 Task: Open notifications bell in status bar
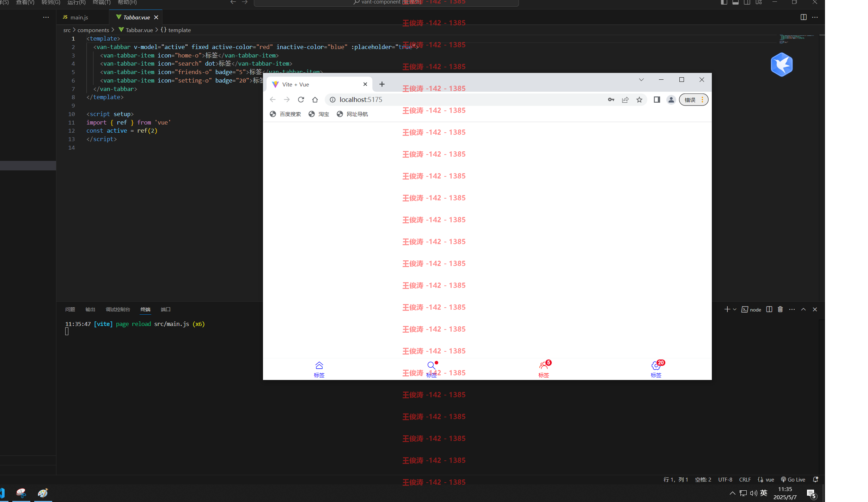tap(815, 480)
